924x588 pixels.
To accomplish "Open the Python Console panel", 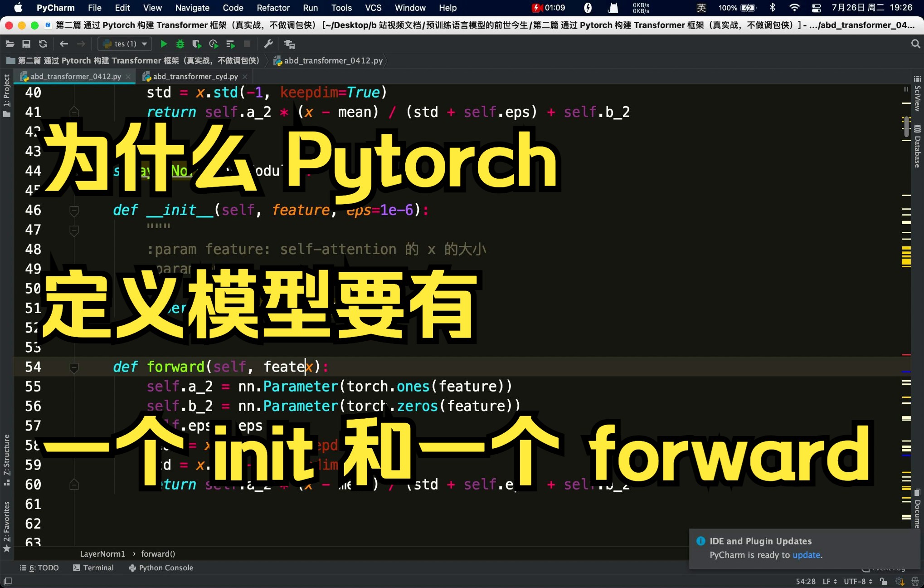I will click(x=160, y=568).
